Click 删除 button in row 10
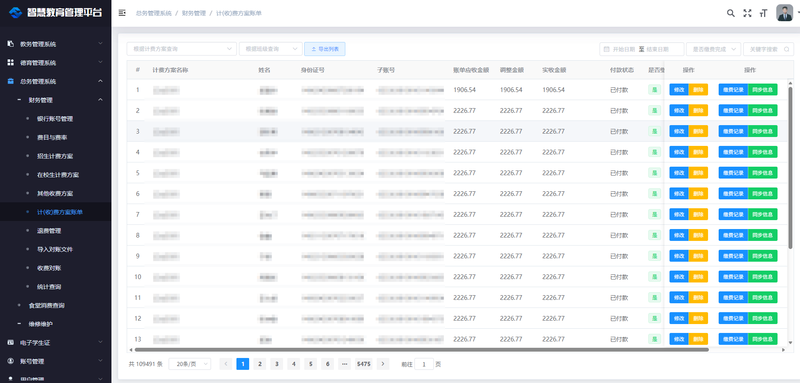Screen dimensions: 800x383 coord(698,276)
